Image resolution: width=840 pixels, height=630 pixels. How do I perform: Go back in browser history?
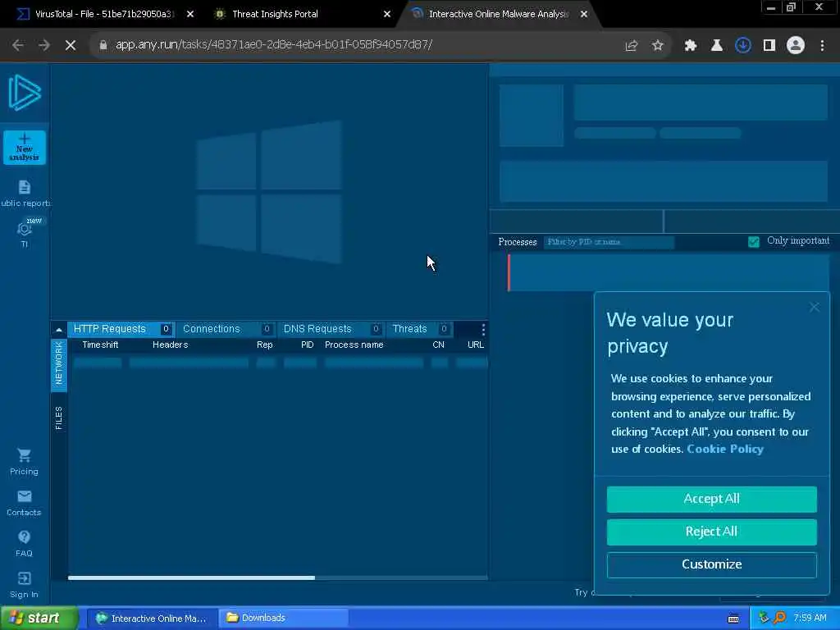coord(18,45)
